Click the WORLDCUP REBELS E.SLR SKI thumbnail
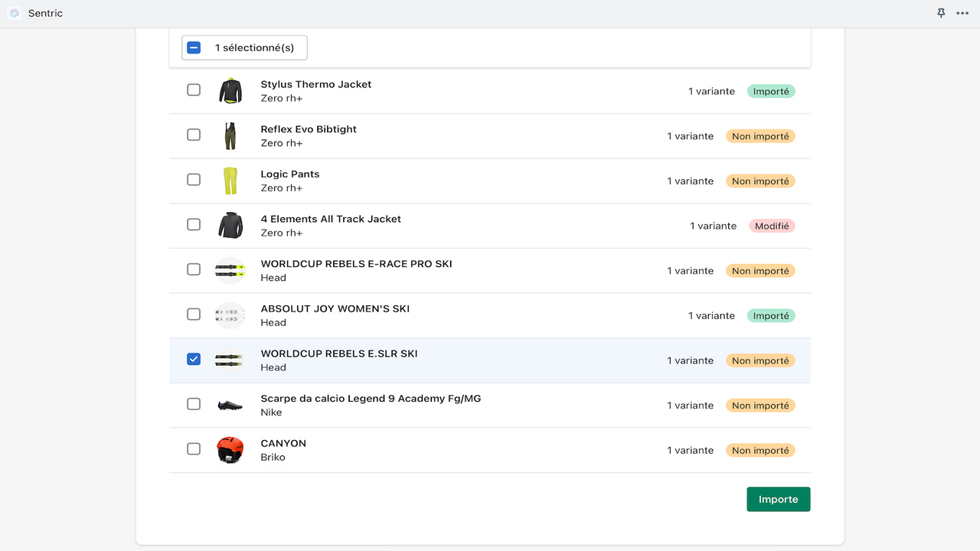Screen dimensions: 980x551 [230, 360]
